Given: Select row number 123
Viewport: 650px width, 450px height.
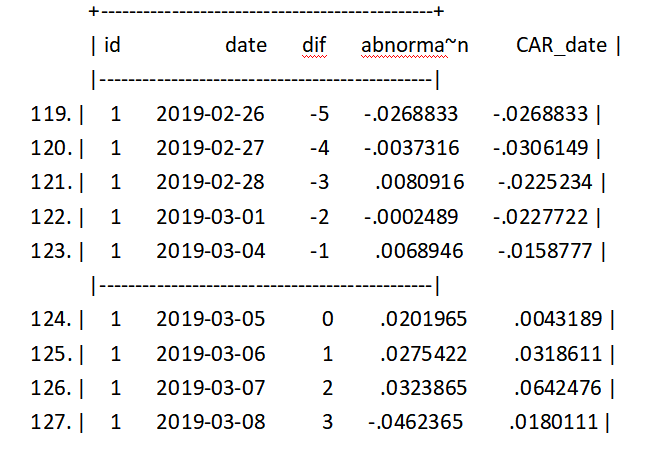Looking at the screenshot, I should click(x=54, y=250).
